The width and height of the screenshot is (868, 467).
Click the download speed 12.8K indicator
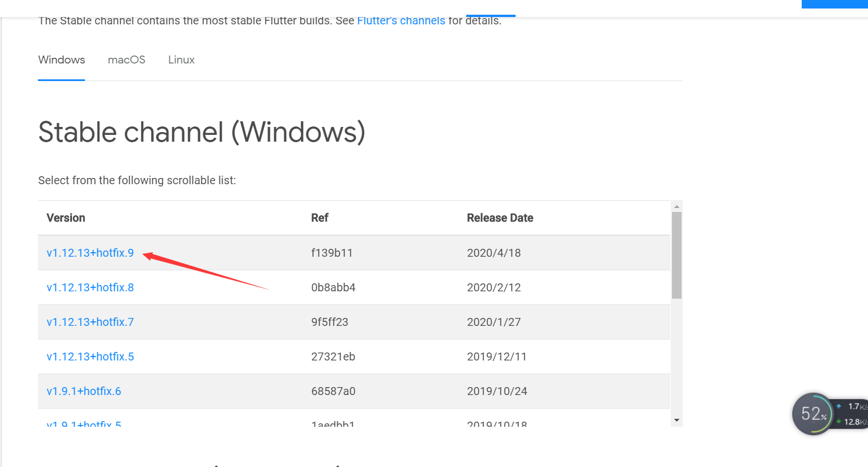(x=852, y=422)
